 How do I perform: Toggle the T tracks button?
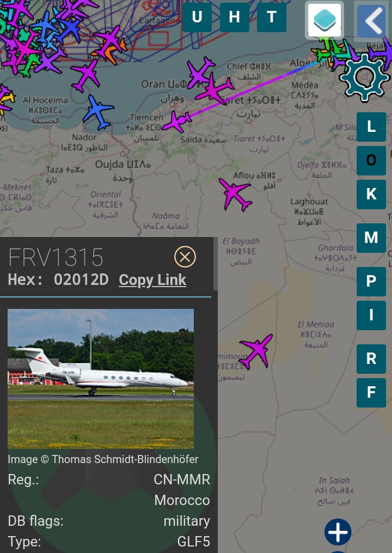pyautogui.click(x=272, y=17)
